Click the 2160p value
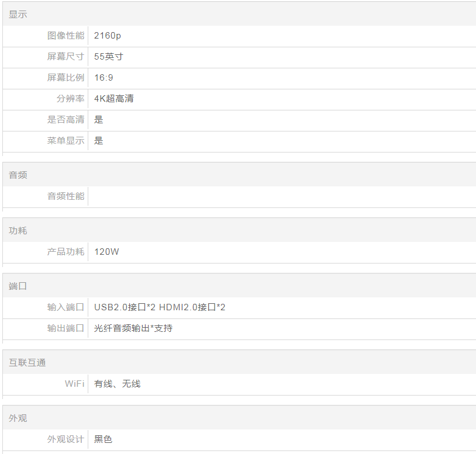Image resolution: width=476 pixels, height=454 pixels. 108,36
